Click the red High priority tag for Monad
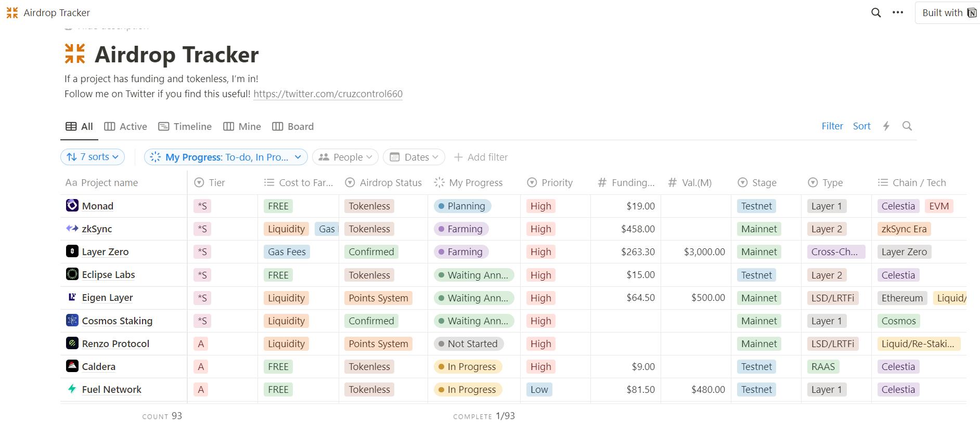 pyautogui.click(x=540, y=206)
